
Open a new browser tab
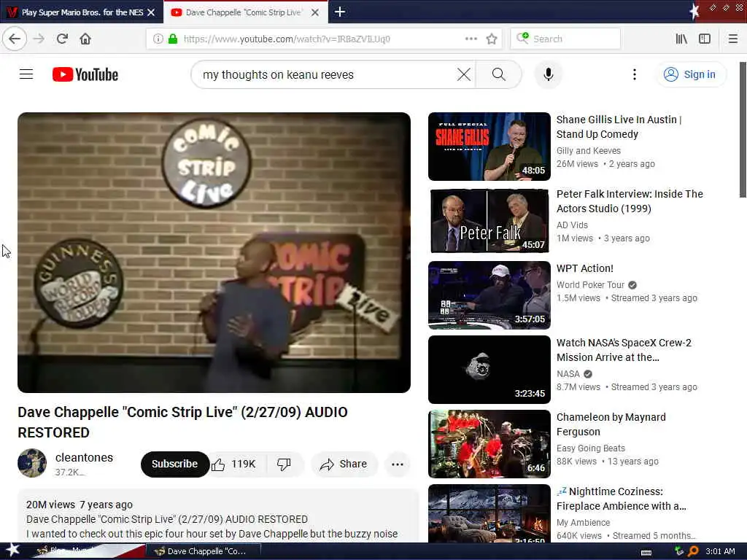(340, 12)
